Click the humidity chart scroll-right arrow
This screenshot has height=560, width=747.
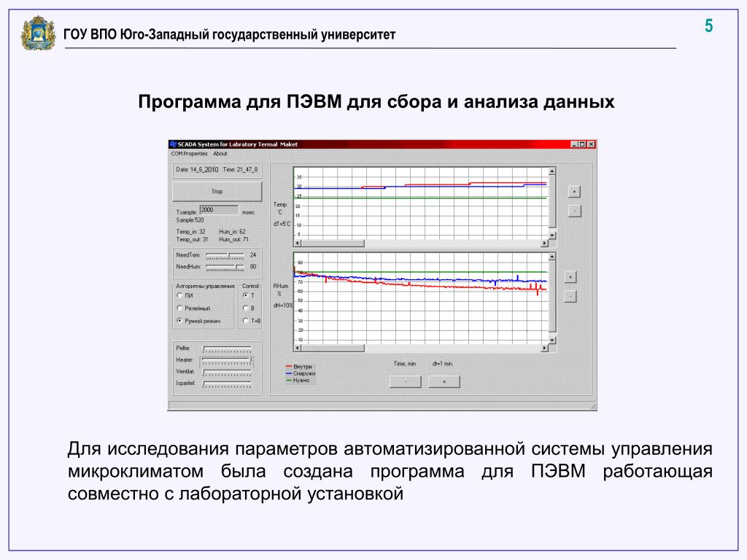(x=544, y=348)
